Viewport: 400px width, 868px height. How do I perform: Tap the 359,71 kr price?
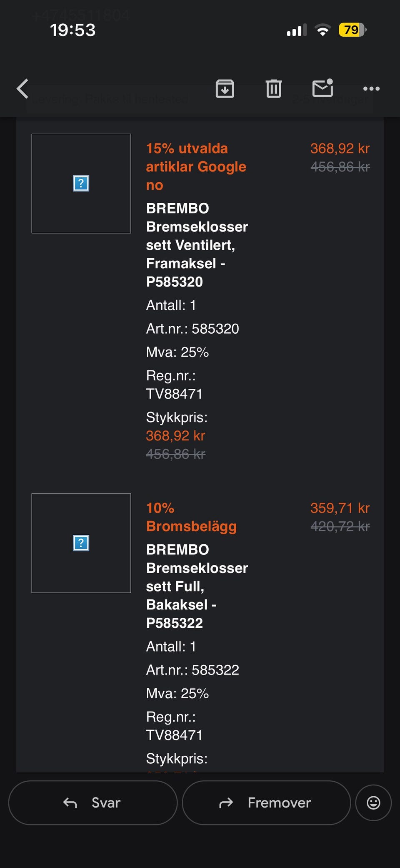pos(340,508)
